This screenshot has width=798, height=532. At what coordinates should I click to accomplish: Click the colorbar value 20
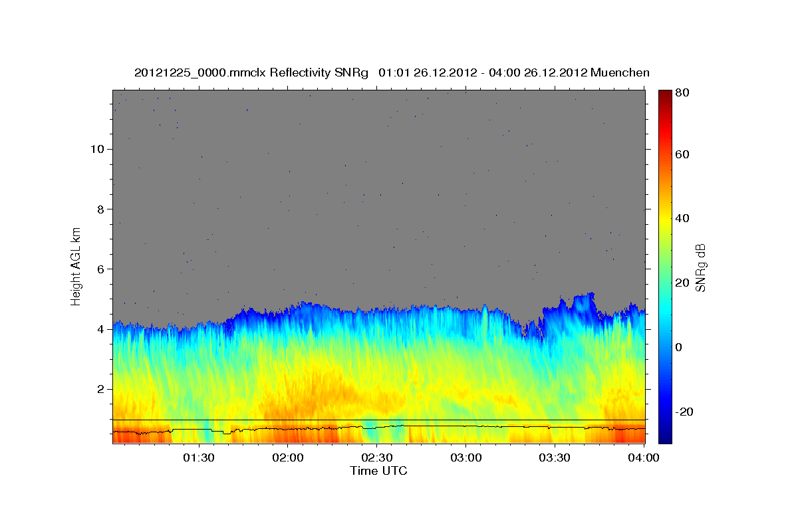683,283
